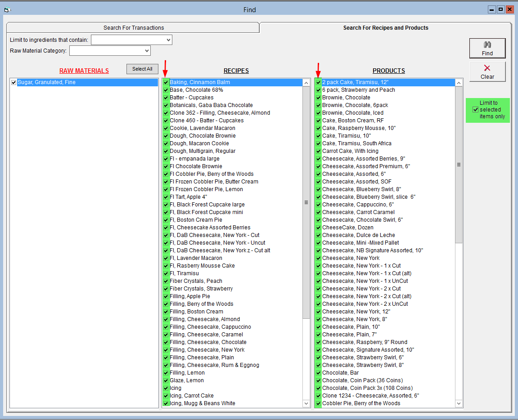Switch to Search For Transactions tab
This screenshot has width=518, height=420.
click(x=134, y=28)
